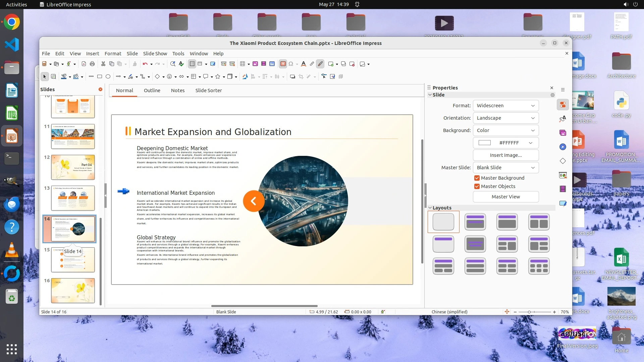This screenshot has width=644, height=362.
Task: Click the Print icon in toolbar
Action: point(92,64)
